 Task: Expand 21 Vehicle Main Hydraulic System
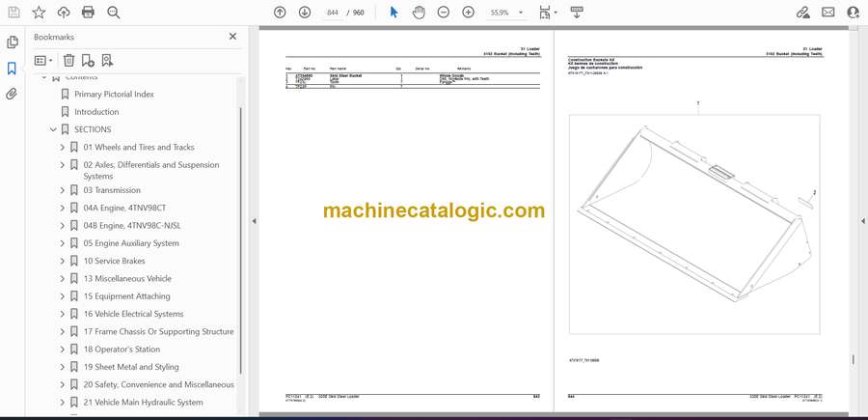[62, 403]
